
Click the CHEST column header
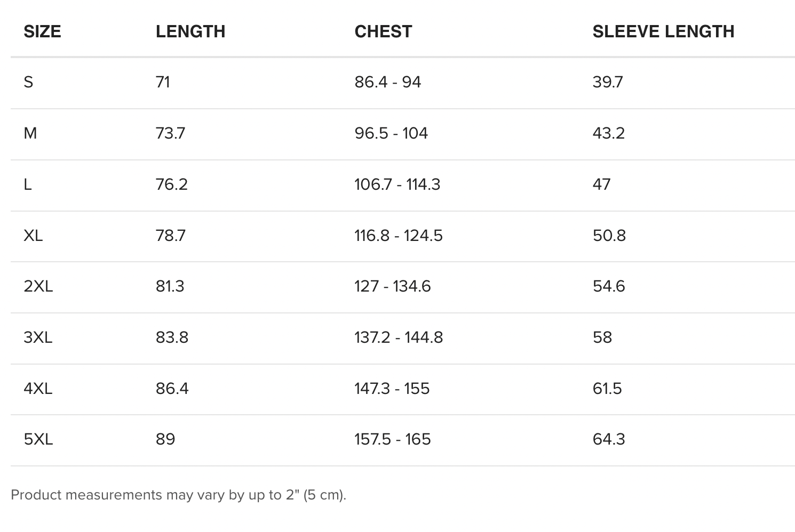[x=383, y=31]
